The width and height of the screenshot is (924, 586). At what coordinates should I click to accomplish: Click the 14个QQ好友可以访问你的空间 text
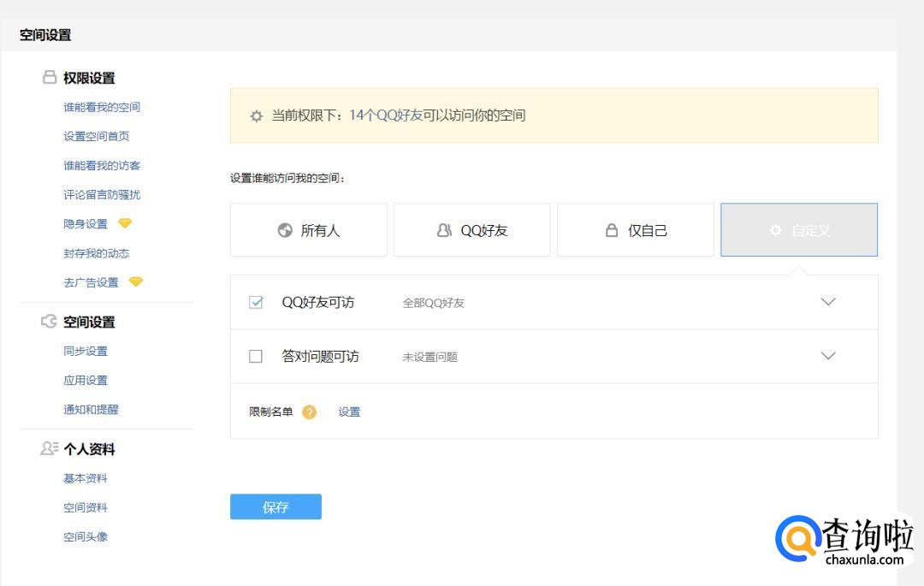[x=437, y=115]
